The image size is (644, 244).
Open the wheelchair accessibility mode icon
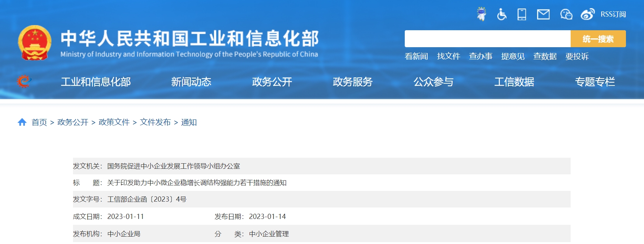(501, 14)
